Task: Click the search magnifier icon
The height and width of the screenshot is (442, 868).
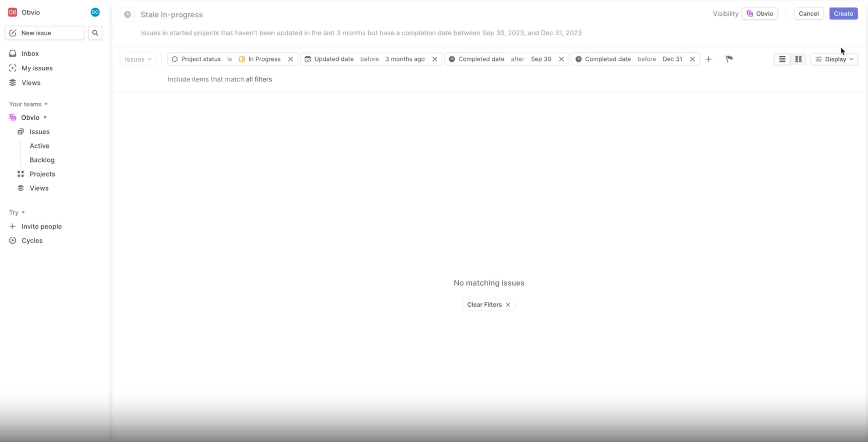Action: click(95, 33)
